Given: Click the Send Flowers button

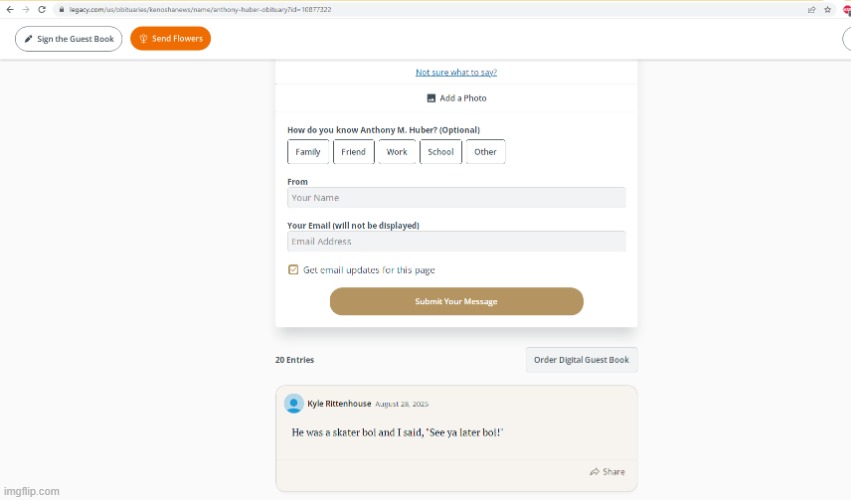Looking at the screenshot, I should [170, 39].
